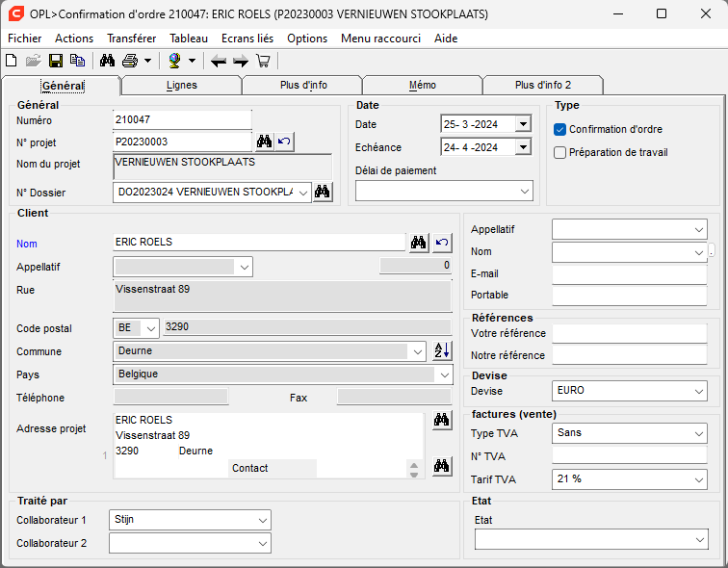Open the Menu raccourci menu

380,39
